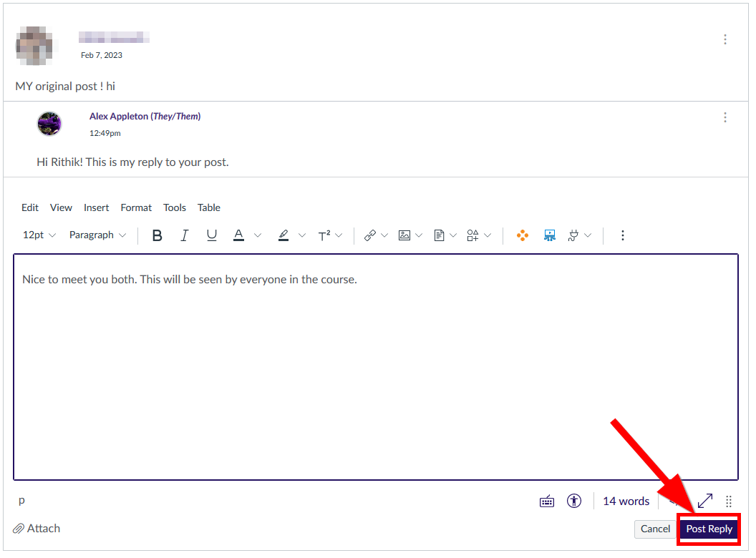
Task: Click the Post Reply button
Action: coord(709,529)
